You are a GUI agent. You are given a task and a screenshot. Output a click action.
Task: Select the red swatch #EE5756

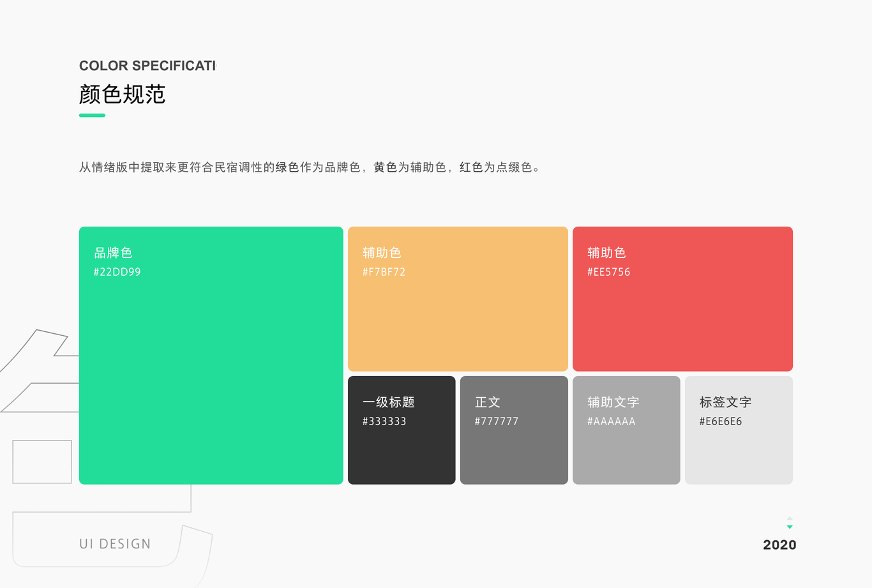(682, 299)
